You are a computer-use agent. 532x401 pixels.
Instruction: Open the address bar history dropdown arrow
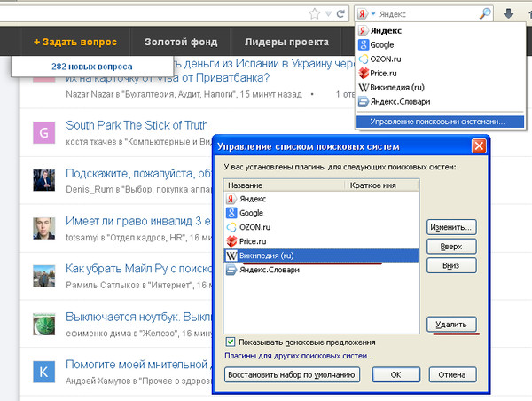[x=328, y=14]
